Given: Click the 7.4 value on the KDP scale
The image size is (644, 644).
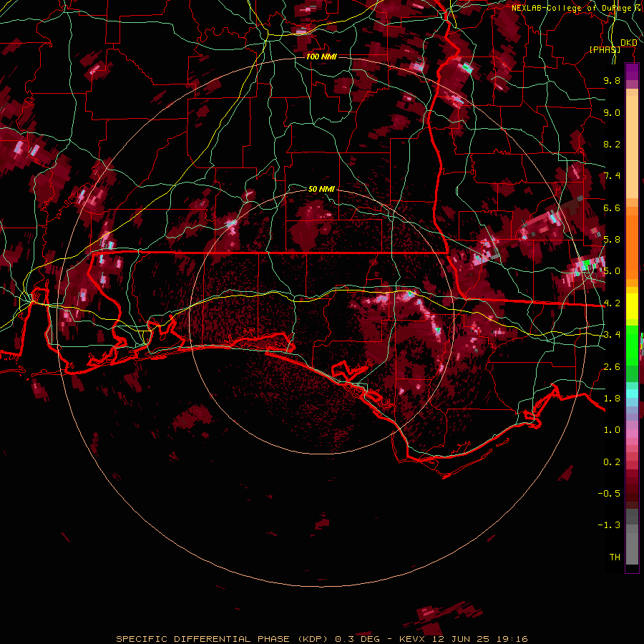Looking at the screenshot, I should [612, 176].
